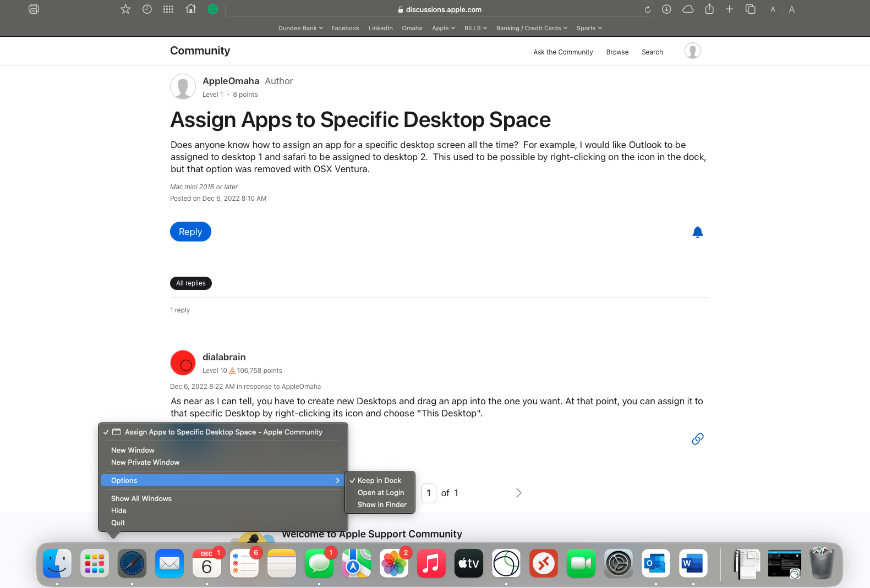Click the bookmark star icon in Safari toolbar
Viewport: 870px width, 588px height.
point(125,9)
